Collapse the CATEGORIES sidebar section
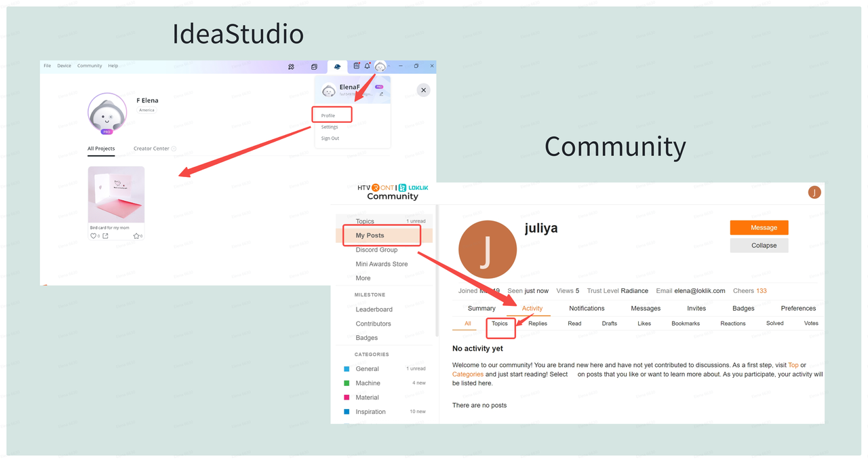Screen dimensions: 868x462 [372, 355]
